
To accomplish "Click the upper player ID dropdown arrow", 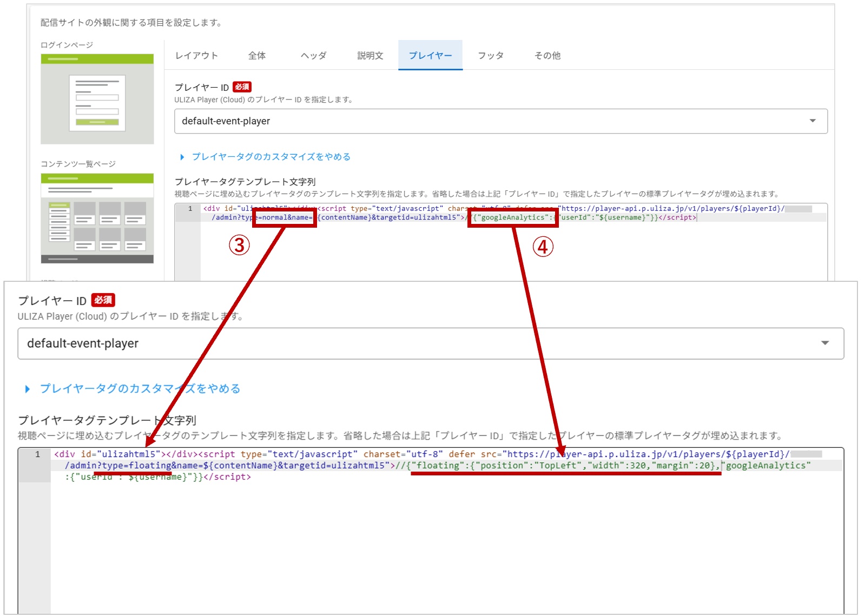I will (812, 121).
